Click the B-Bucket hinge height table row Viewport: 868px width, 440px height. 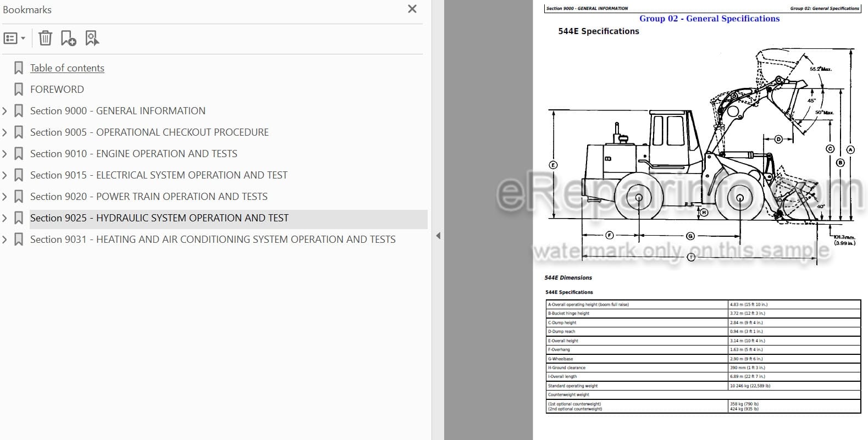point(703,314)
